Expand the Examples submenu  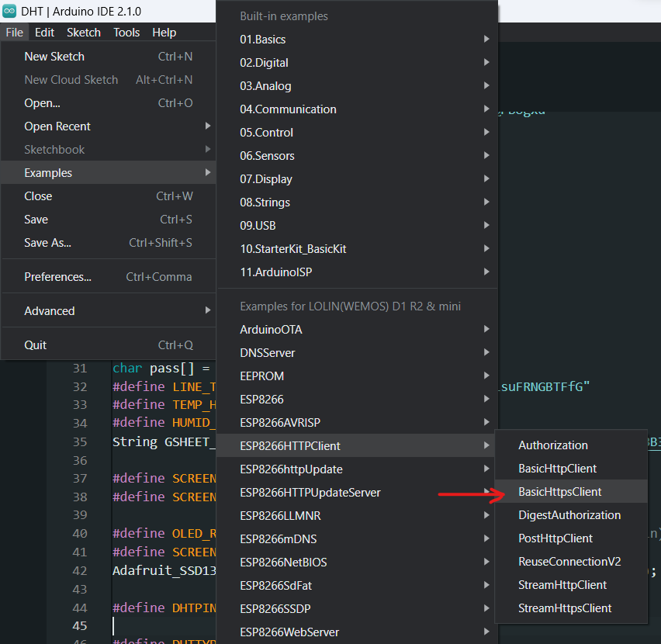(x=109, y=173)
